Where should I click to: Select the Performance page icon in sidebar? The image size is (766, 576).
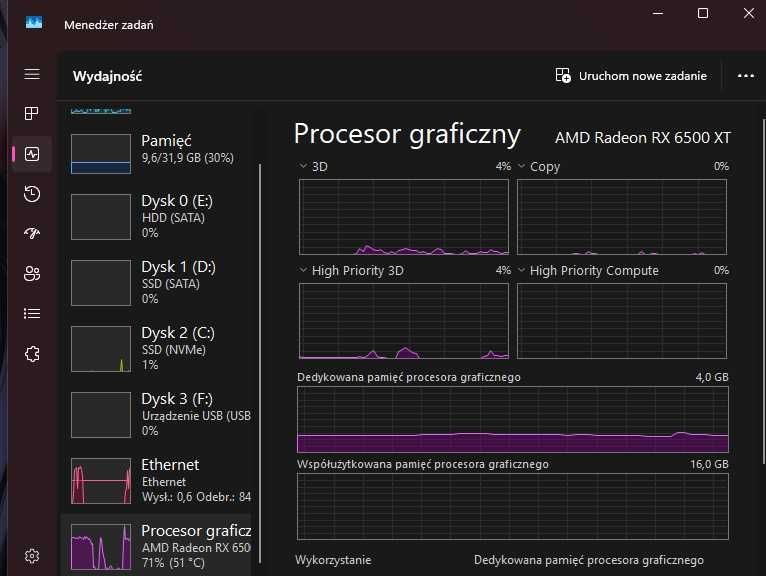32,154
